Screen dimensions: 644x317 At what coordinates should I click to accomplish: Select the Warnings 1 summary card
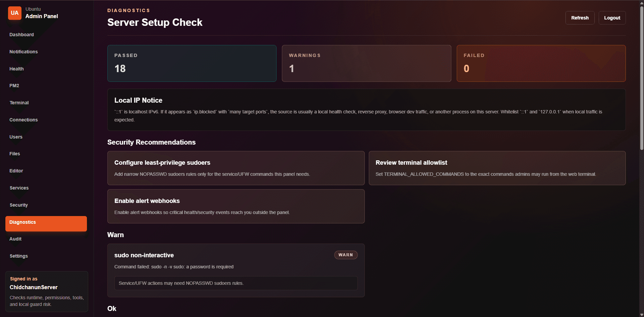[x=366, y=63]
